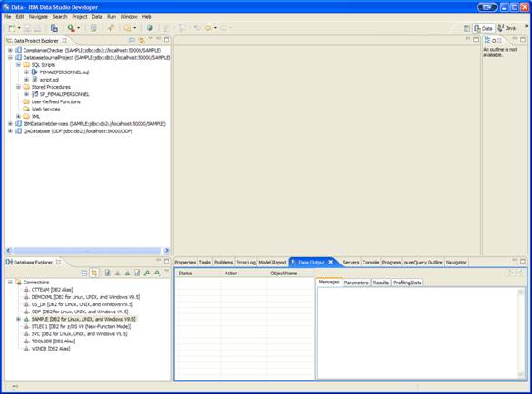Click the SP_FEMALEPERSONNEL stored procedure icon
The image size is (532, 394).
[x=34, y=94]
